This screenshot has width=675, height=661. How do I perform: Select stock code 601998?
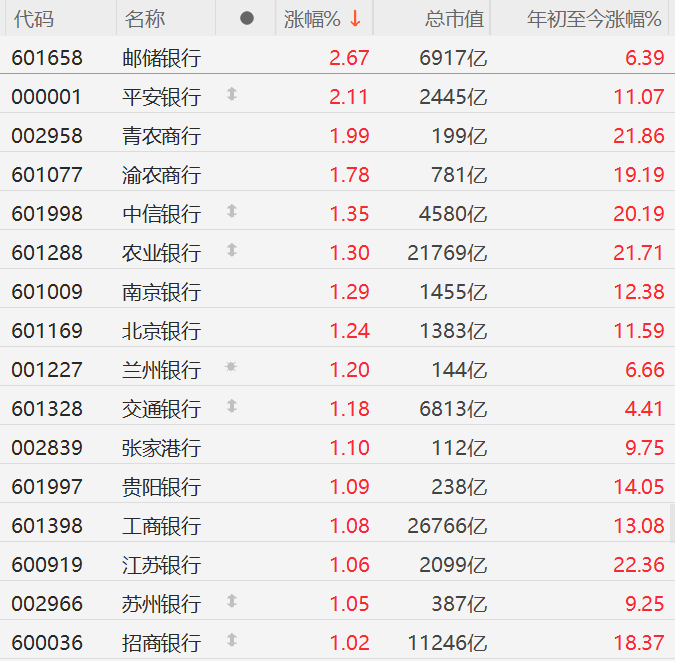point(47,214)
